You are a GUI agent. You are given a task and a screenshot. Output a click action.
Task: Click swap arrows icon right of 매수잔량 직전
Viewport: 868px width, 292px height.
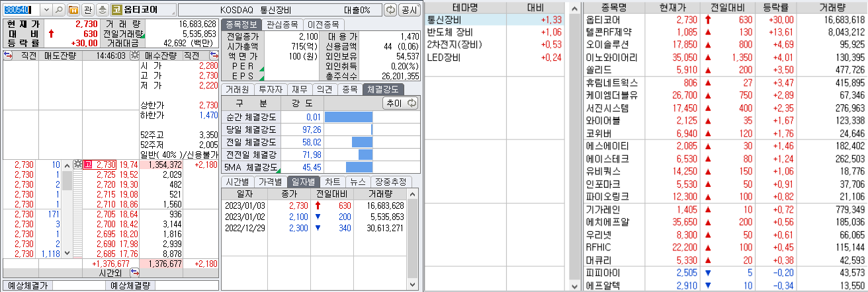pyautogui.click(x=213, y=55)
